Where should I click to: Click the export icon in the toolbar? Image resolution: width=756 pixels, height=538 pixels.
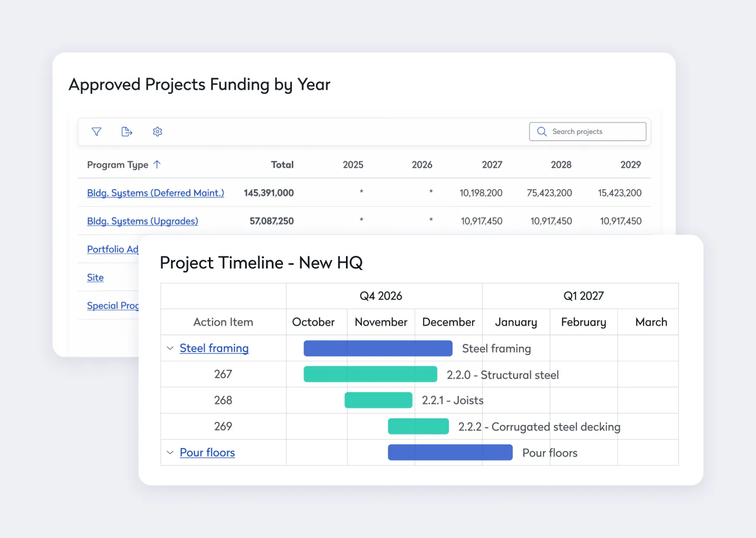pos(127,132)
